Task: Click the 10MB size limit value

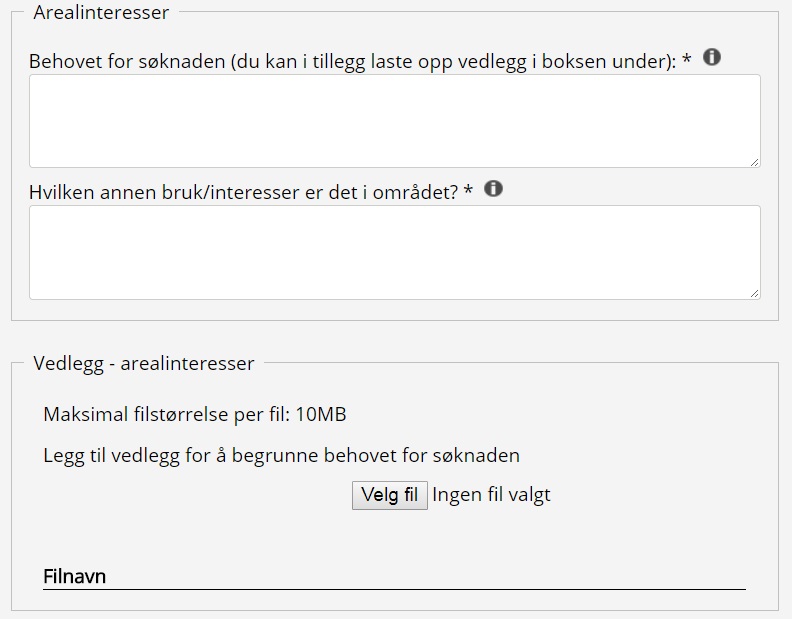Action: [x=321, y=415]
